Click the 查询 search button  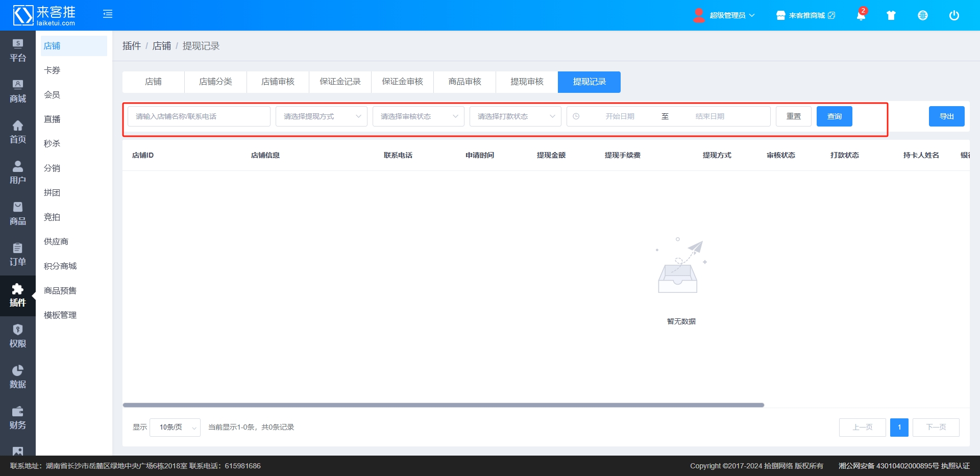834,116
